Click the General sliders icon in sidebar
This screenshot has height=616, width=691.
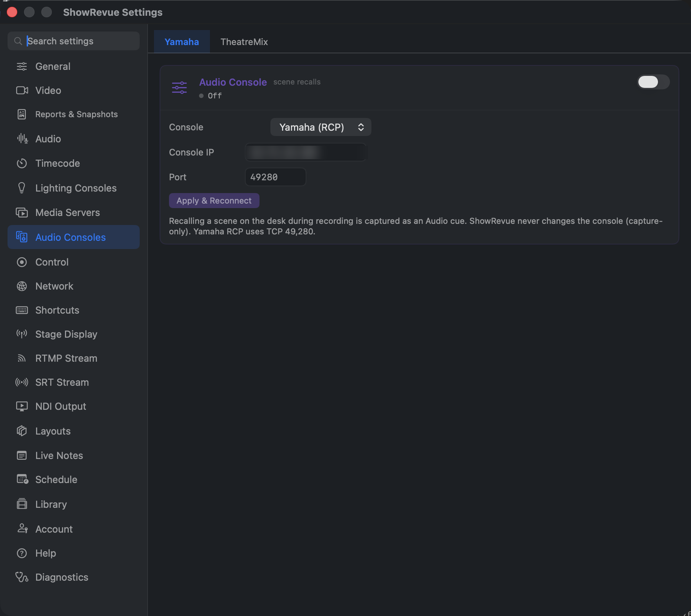point(22,66)
